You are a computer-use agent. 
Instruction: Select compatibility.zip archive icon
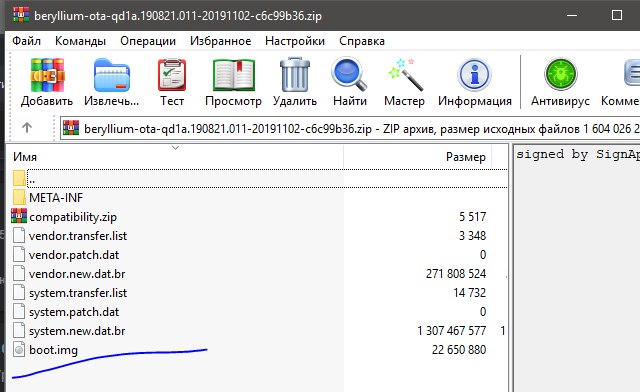pos(19,216)
